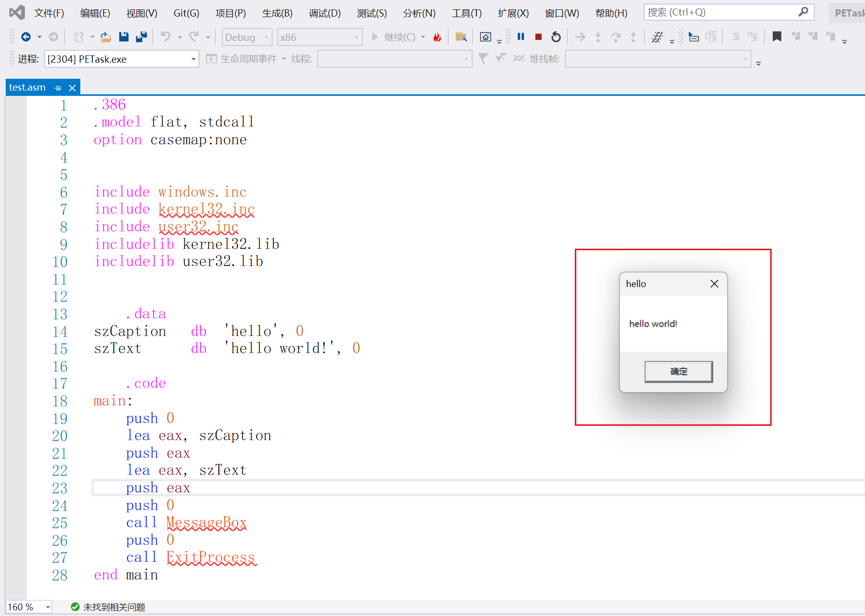865x616 pixels.
Task: Open the 扩展(X) menu
Action: 513,13
